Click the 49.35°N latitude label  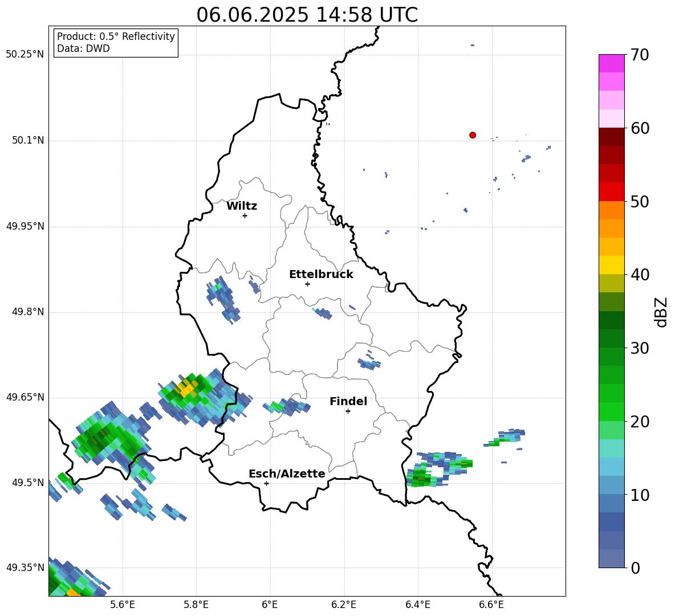[x=25, y=568]
